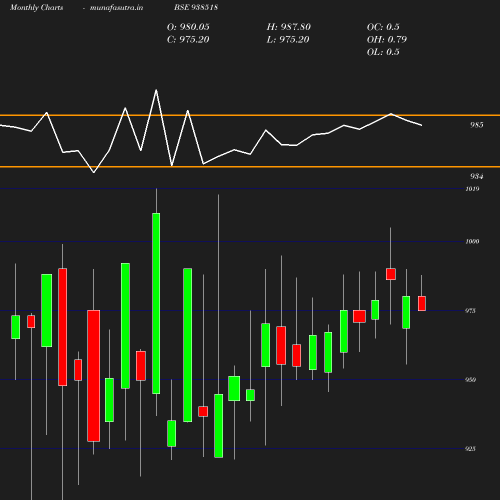Click the 1019 price axis label

tap(472, 189)
